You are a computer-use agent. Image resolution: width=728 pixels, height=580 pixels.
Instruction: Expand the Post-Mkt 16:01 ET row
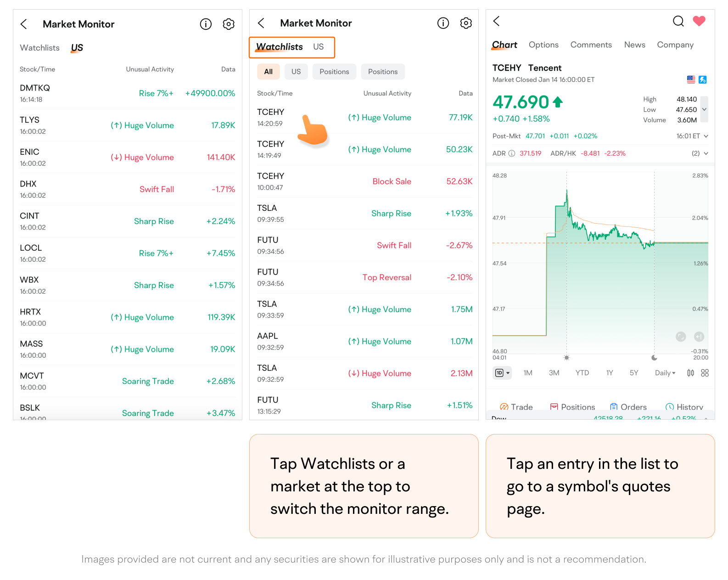click(x=706, y=136)
